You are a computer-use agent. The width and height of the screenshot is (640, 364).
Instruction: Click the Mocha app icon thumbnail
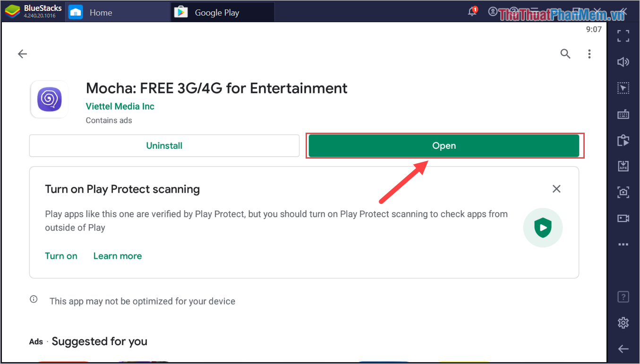(49, 99)
